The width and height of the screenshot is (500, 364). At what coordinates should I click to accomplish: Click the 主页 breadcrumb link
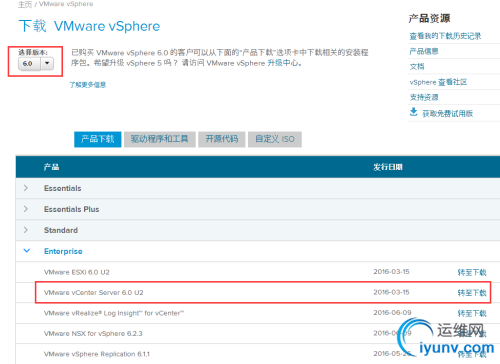point(25,4)
